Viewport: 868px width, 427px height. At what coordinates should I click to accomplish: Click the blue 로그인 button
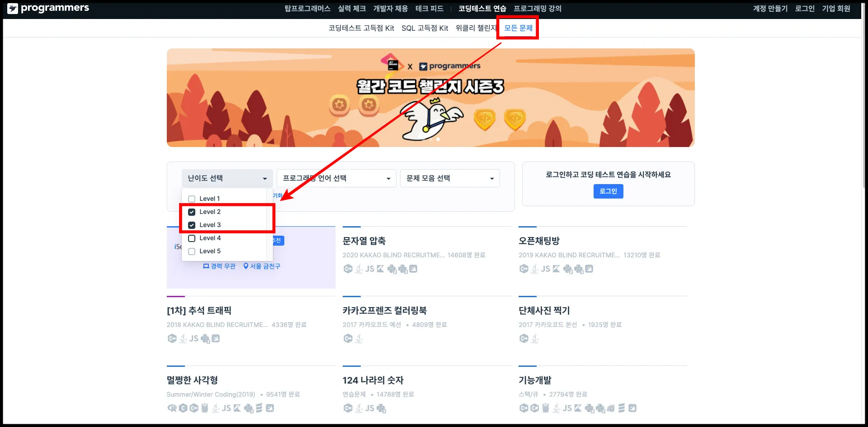[x=608, y=191]
